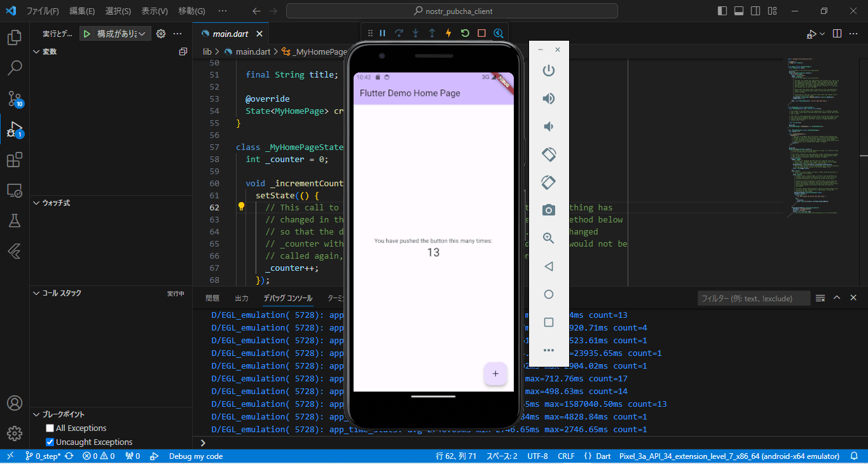
Task: Click the nostr_pubcha_client command center search
Action: (x=452, y=11)
